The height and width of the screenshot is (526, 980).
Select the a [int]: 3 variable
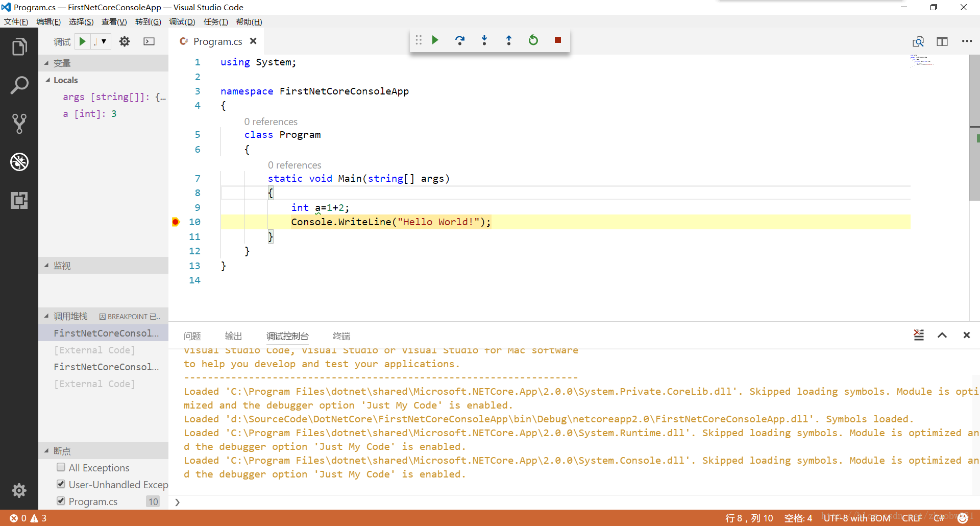89,113
